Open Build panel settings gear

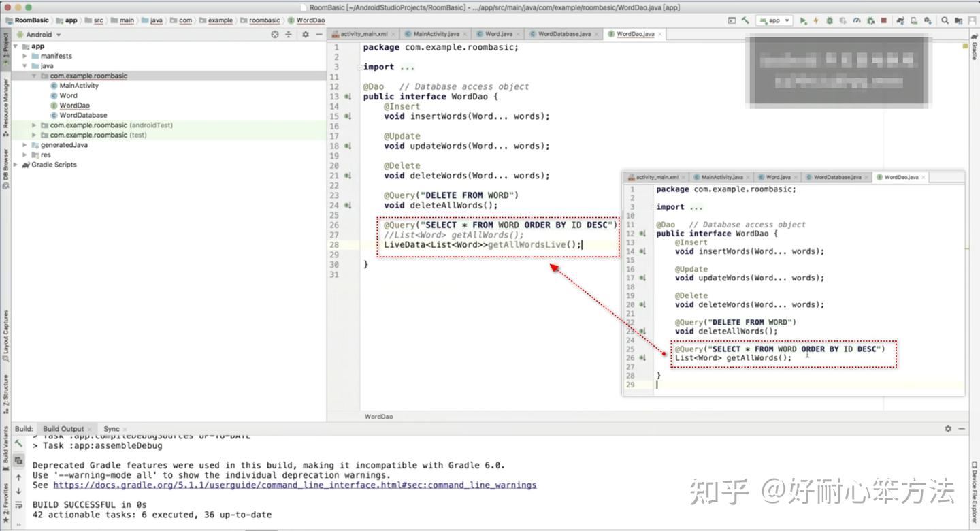(x=948, y=429)
